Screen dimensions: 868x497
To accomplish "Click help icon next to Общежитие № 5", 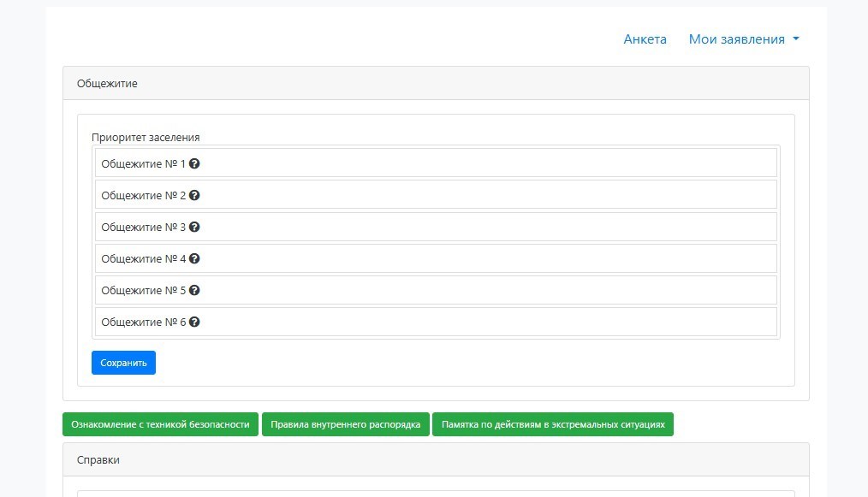I will (x=194, y=290).
